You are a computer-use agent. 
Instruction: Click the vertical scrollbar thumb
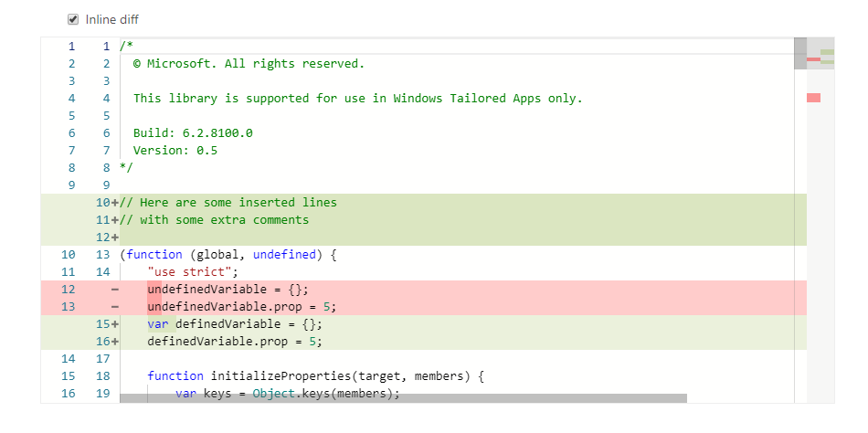[x=800, y=53]
